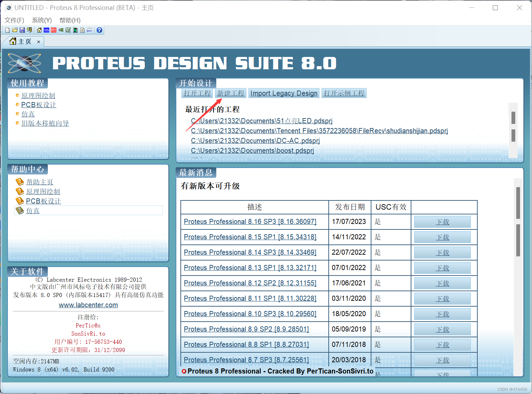Click the 最新消息 panel vertical scrollbar
Image resolution: width=532 pixels, height=394 pixels.
tap(518, 277)
